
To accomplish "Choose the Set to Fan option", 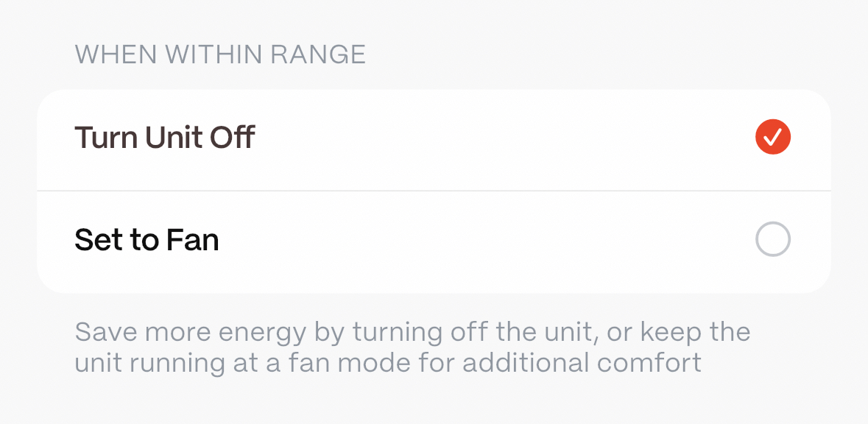I will point(434,240).
